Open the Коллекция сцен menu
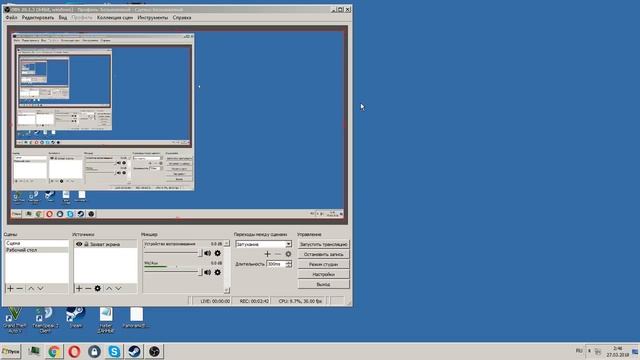This screenshot has height=360, width=640. click(115, 18)
